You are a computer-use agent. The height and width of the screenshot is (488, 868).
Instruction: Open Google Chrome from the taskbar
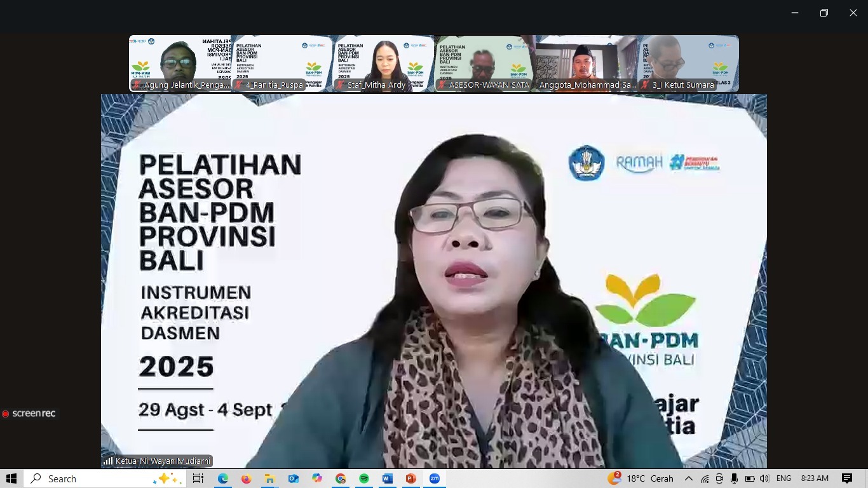(x=341, y=478)
